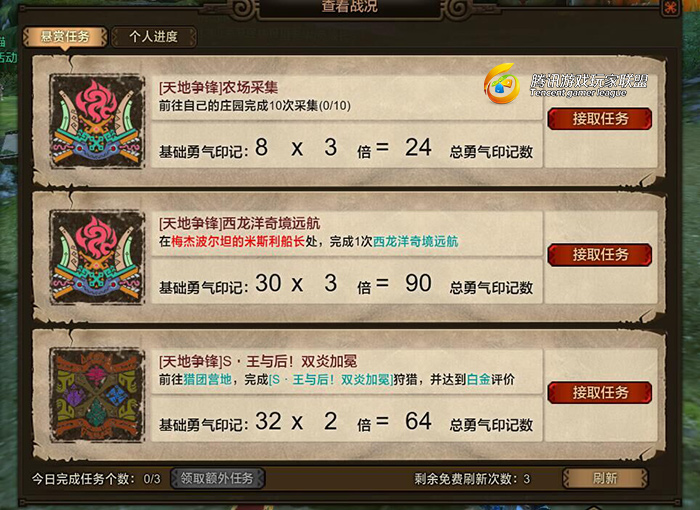700x510 pixels.
Task: Click the 查看战况 title header
Action: 350,7
